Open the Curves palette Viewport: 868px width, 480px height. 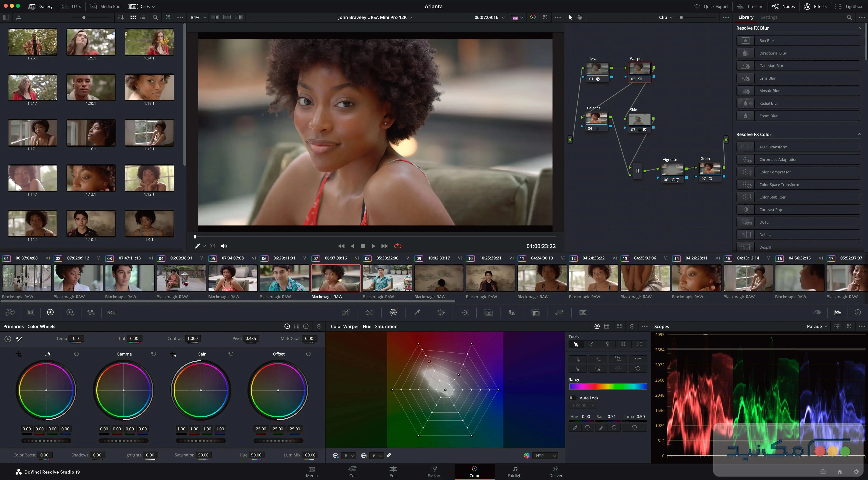pos(346,312)
